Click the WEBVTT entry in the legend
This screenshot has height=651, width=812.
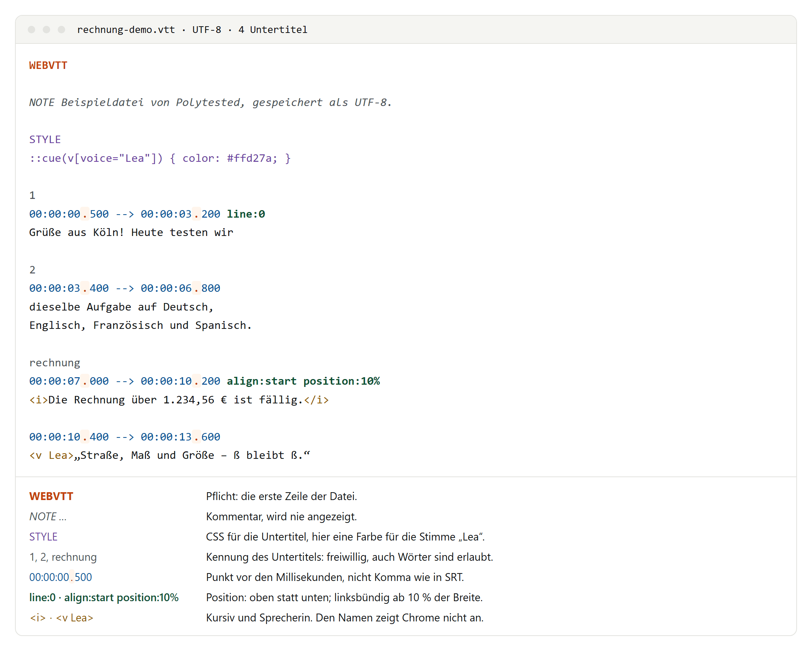(51, 497)
